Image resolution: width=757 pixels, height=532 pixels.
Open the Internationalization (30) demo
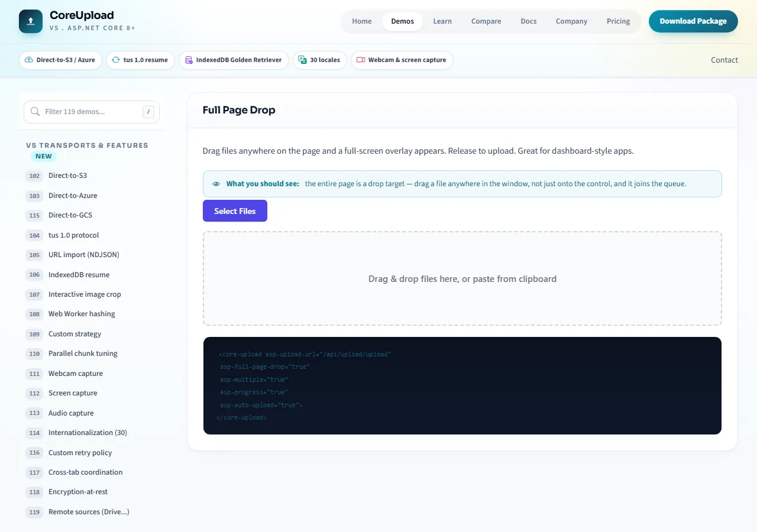[92, 433]
